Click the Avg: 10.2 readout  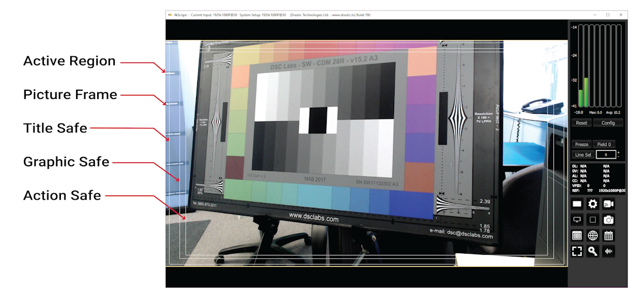tap(613, 112)
